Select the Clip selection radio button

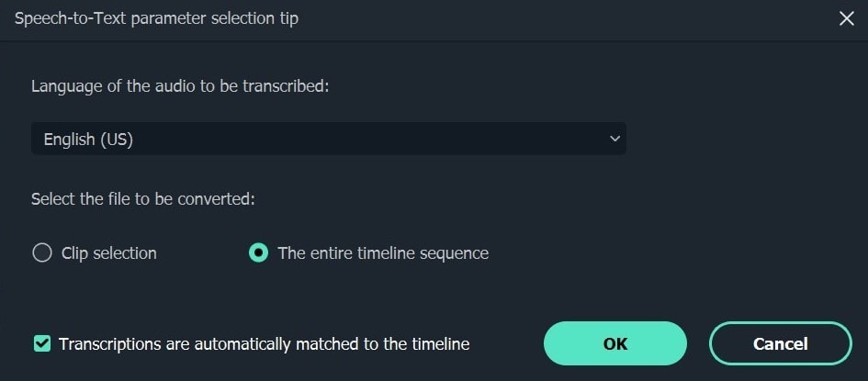[x=42, y=253]
